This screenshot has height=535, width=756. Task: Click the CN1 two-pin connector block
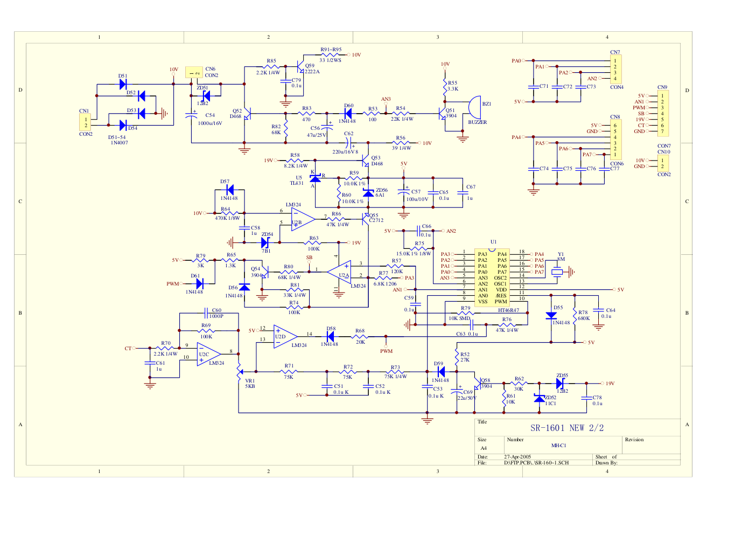[86, 122]
